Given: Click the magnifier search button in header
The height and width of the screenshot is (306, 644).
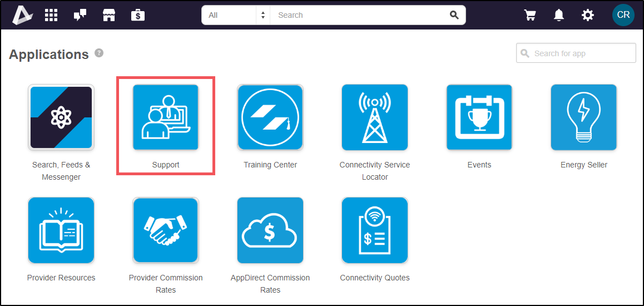Looking at the screenshot, I should click(454, 15).
